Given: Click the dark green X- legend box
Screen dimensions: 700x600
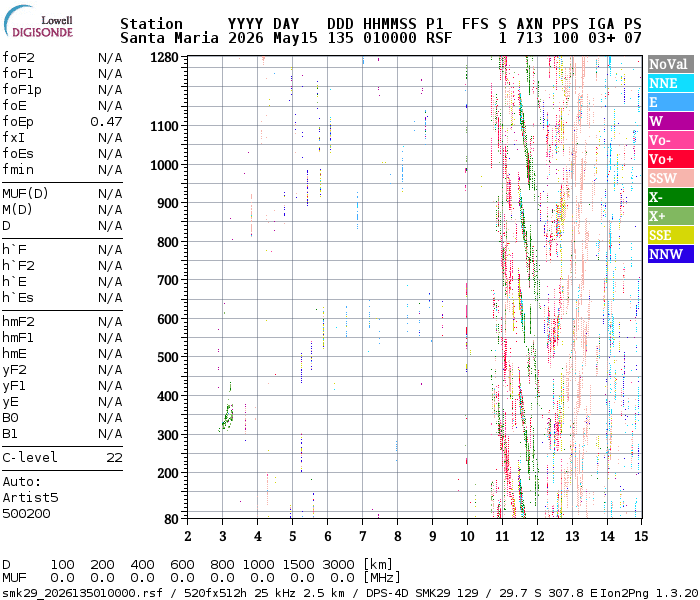Looking at the screenshot, I should [x=671, y=197].
